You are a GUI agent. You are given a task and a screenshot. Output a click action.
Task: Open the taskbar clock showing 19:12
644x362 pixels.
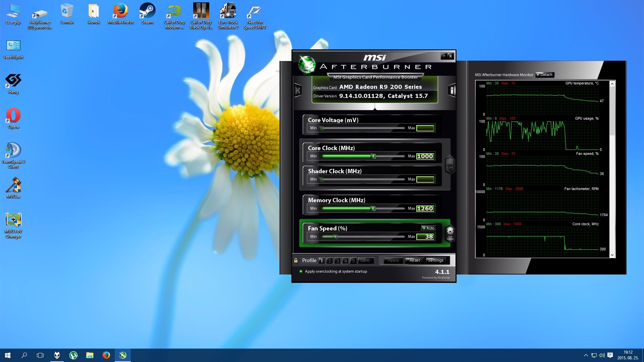click(x=628, y=355)
